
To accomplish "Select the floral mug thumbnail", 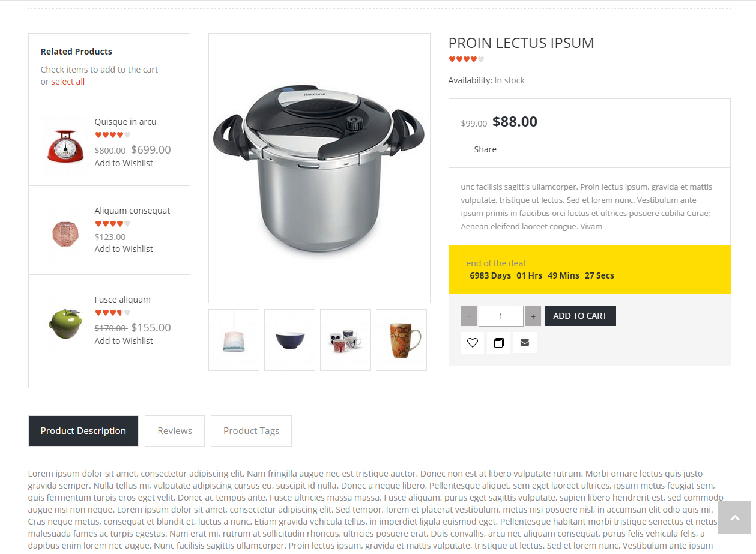I will point(401,340).
